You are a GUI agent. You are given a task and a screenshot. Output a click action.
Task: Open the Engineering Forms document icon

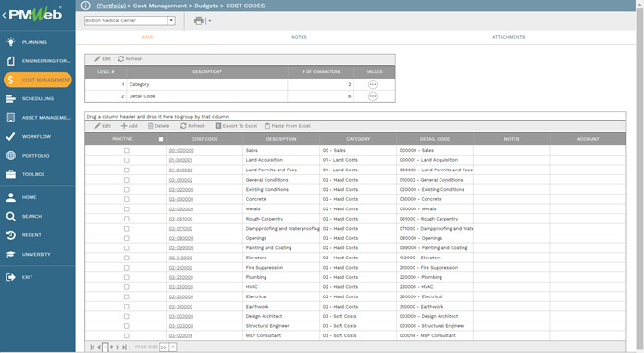11,61
